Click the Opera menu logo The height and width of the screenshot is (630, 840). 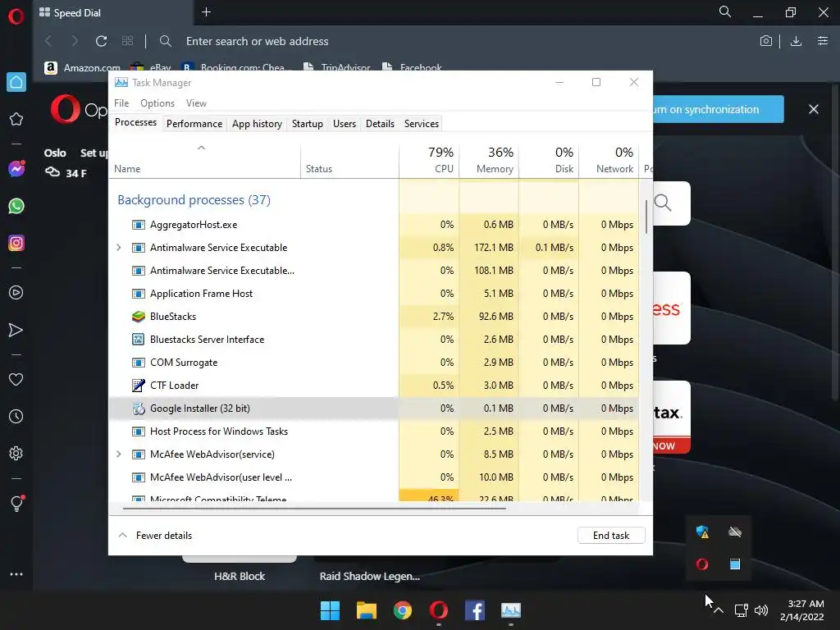pos(16,16)
